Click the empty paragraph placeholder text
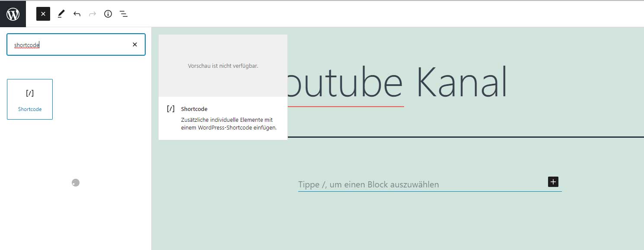The height and width of the screenshot is (250, 644). click(369, 185)
